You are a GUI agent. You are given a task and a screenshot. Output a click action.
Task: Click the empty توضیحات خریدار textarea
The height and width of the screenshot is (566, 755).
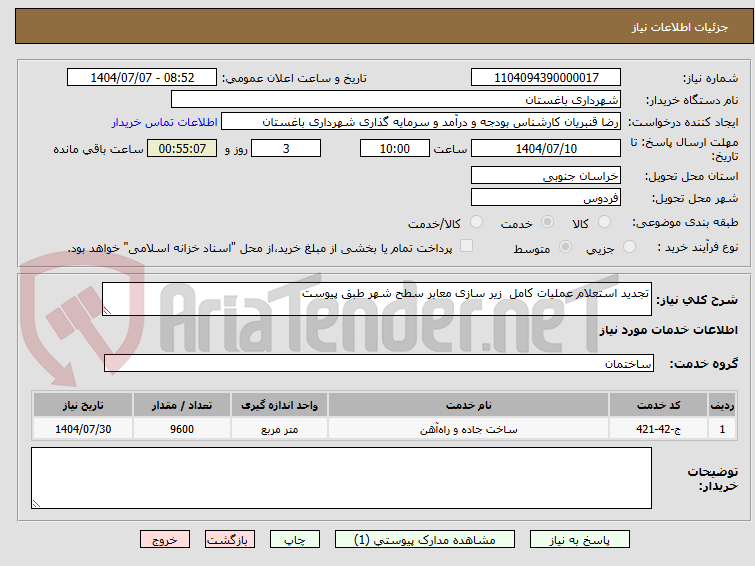[x=341, y=478]
